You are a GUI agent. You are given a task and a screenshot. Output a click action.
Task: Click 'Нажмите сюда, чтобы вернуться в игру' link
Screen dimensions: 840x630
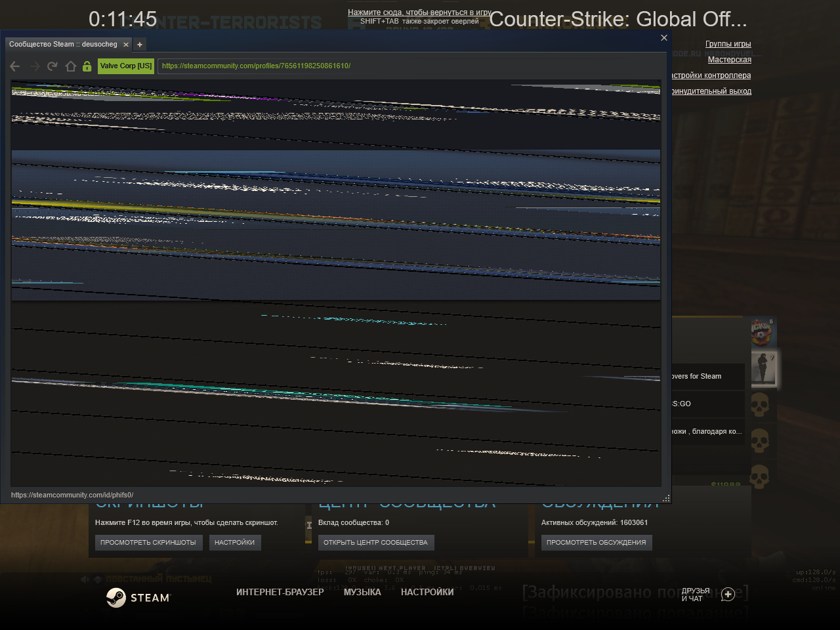coord(419,12)
